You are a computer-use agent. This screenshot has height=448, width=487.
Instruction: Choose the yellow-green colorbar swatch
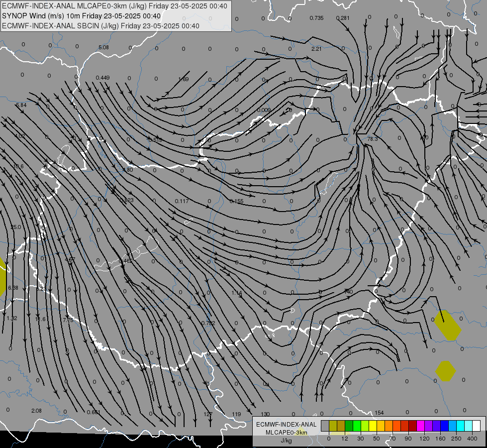click(x=365, y=426)
